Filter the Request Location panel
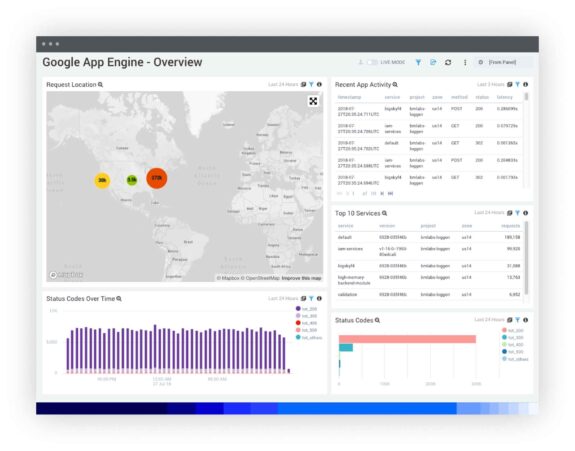 [x=311, y=84]
